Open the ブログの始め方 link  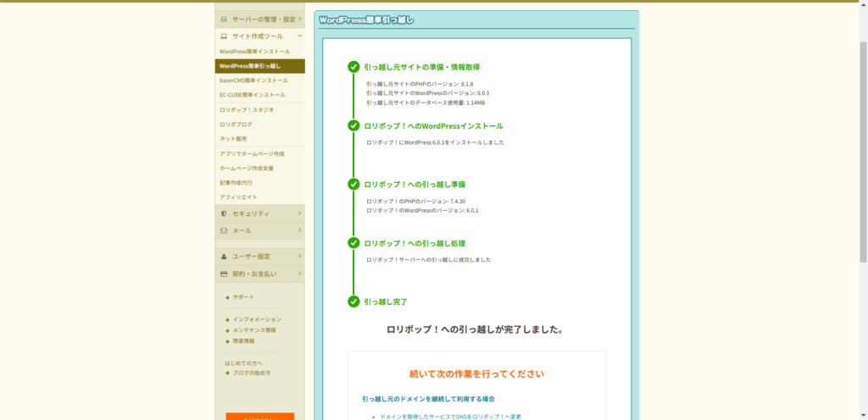pos(252,373)
